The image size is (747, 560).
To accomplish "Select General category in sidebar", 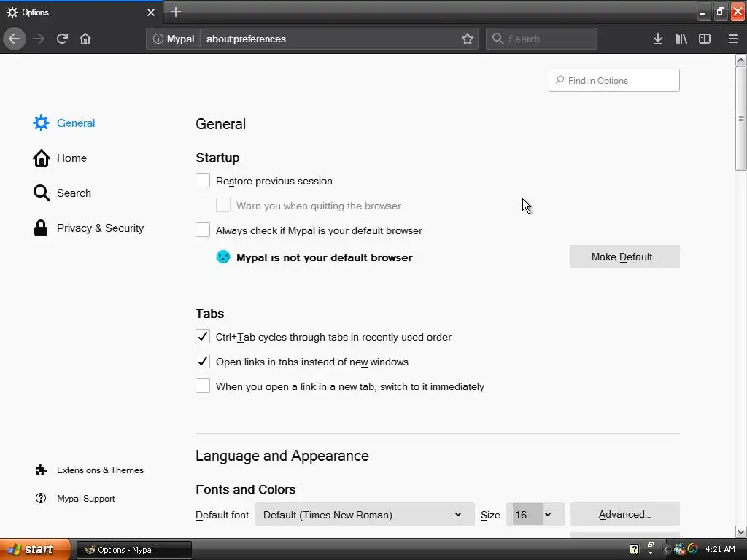I will tap(64, 122).
